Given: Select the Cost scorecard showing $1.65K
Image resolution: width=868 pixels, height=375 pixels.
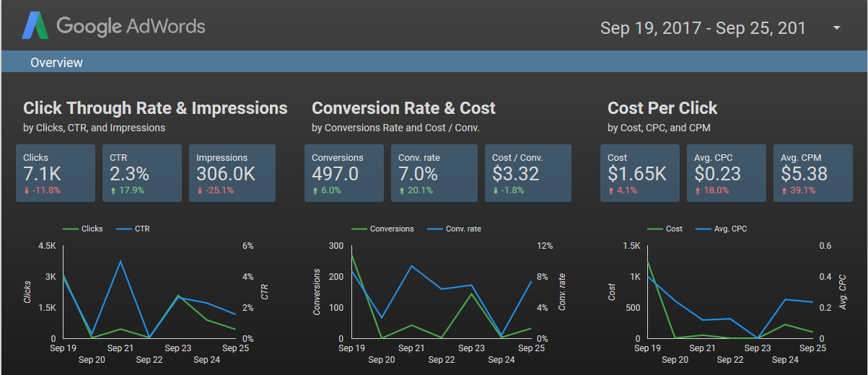Looking at the screenshot, I should click(x=640, y=173).
